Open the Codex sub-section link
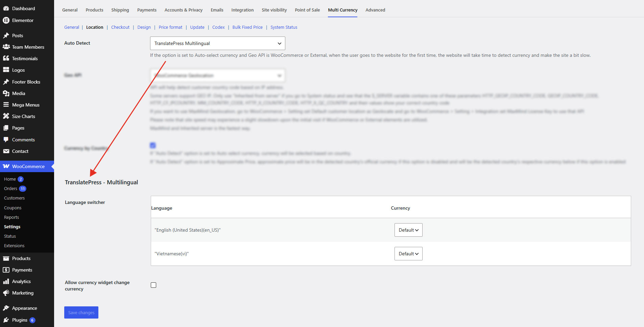Screen dimensions: 644x327 tap(218, 27)
